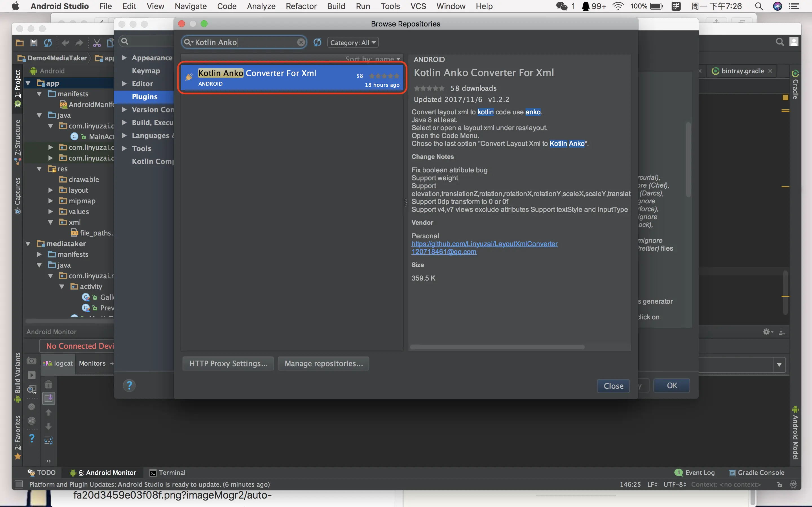Toggle tool window bars at bottom-left corner
Viewport: 812px width, 507px height.
[19, 484]
